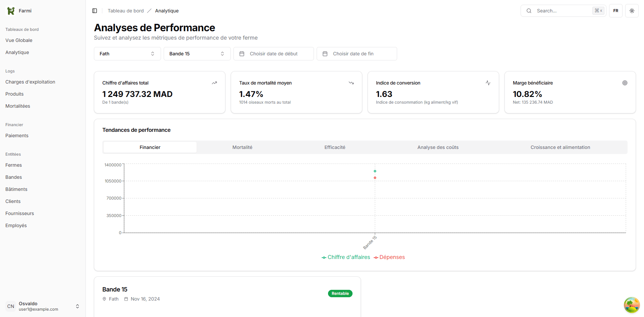Switch theme using the sun icon
Screen dimensions: 644x317
coord(632,11)
